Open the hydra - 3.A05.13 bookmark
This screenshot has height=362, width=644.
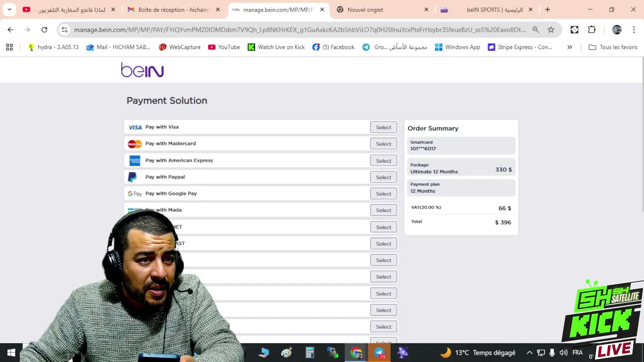point(53,47)
